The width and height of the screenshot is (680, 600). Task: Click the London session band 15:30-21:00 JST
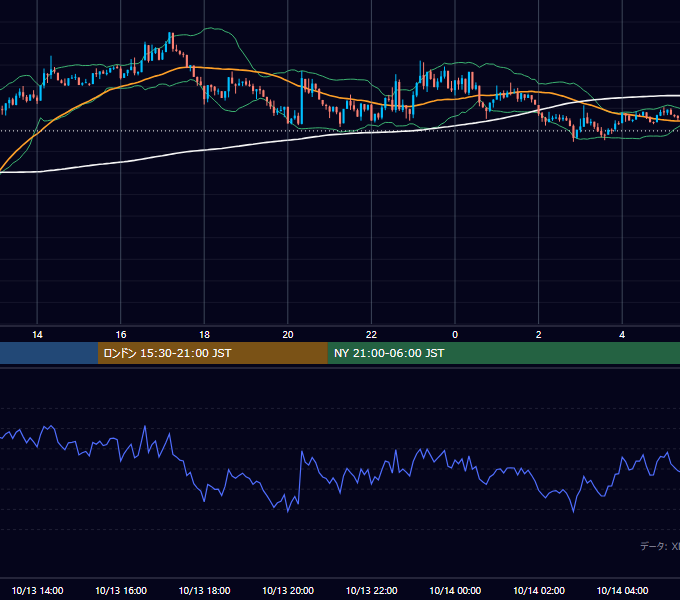(x=212, y=353)
